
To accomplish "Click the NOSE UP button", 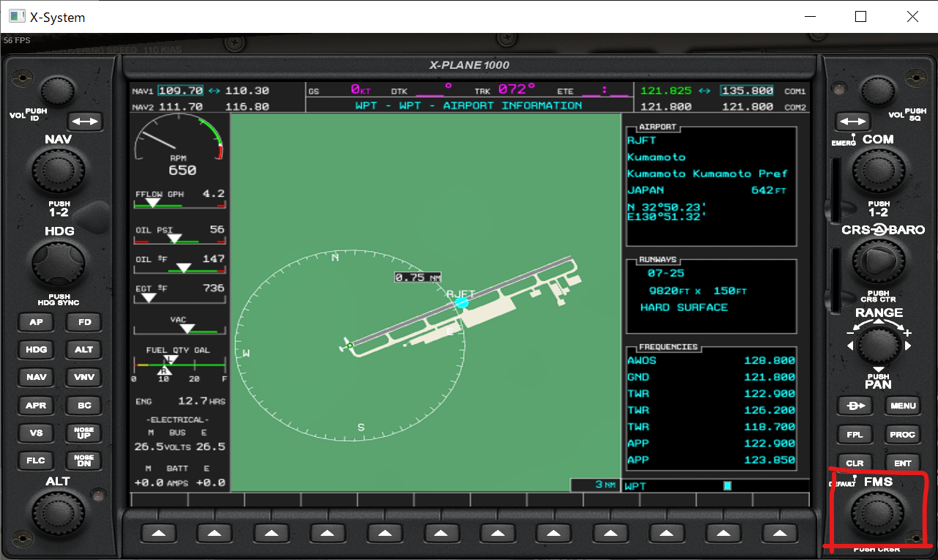I will (x=84, y=433).
